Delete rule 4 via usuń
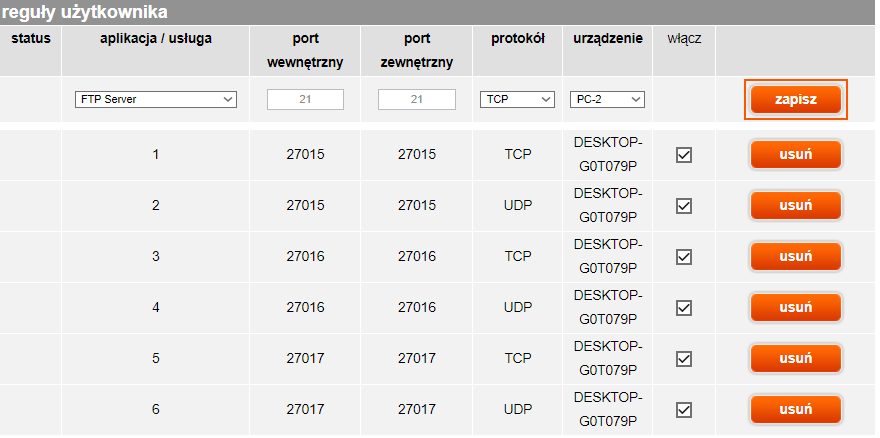 click(x=795, y=307)
